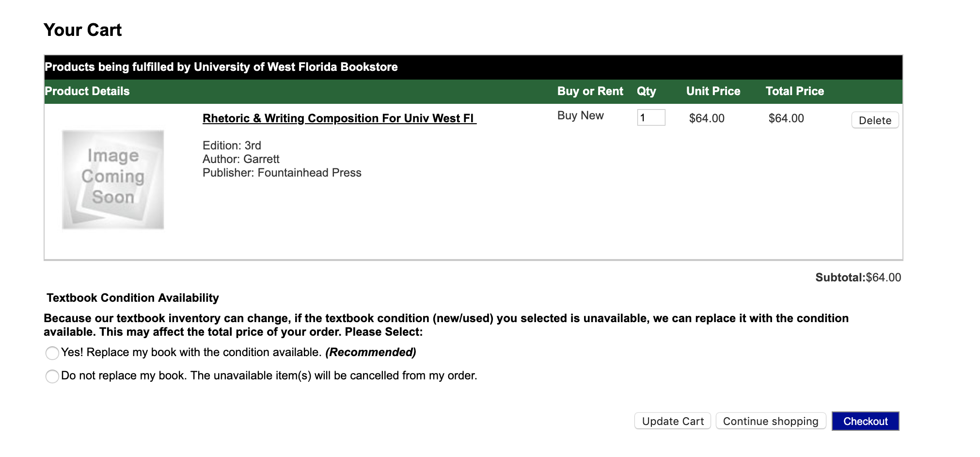Click the Image Coming Soon thumbnail

coord(113,180)
